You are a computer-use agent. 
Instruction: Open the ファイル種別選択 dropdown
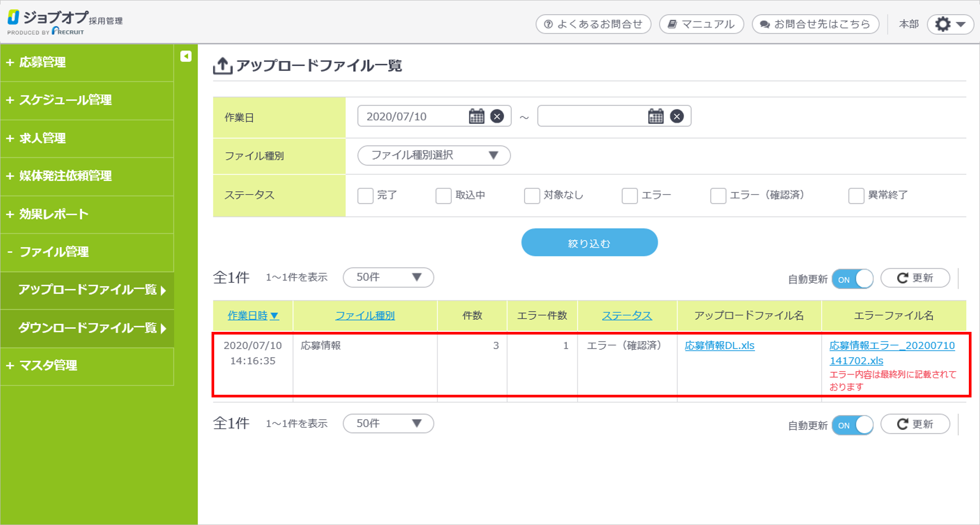[x=434, y=155]
